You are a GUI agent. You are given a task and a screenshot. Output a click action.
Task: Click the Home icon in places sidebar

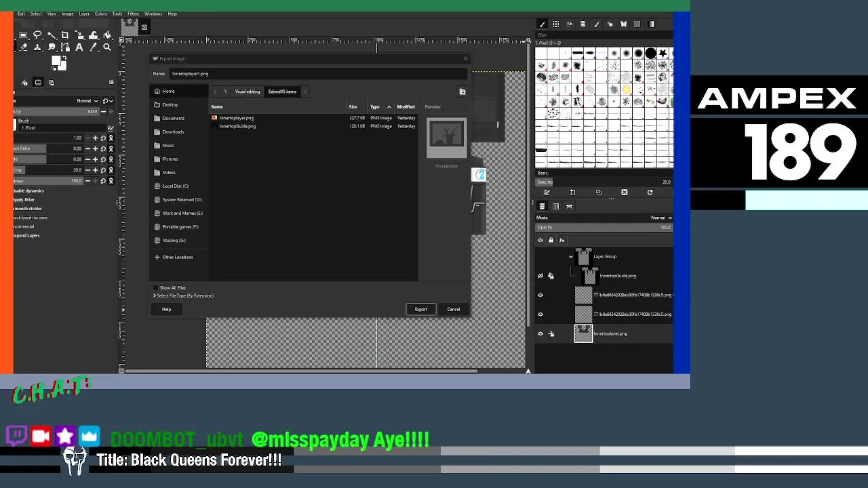(x=157, y=91)
